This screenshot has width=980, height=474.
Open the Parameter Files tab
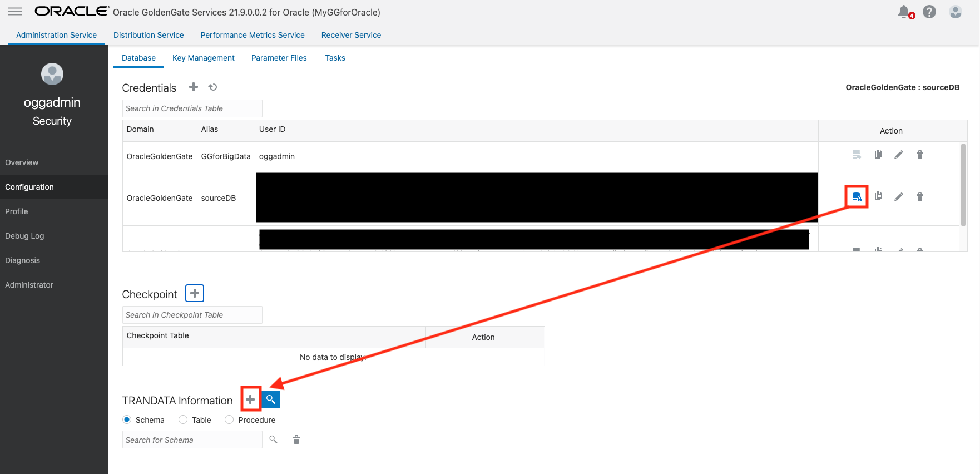(279, 58)
